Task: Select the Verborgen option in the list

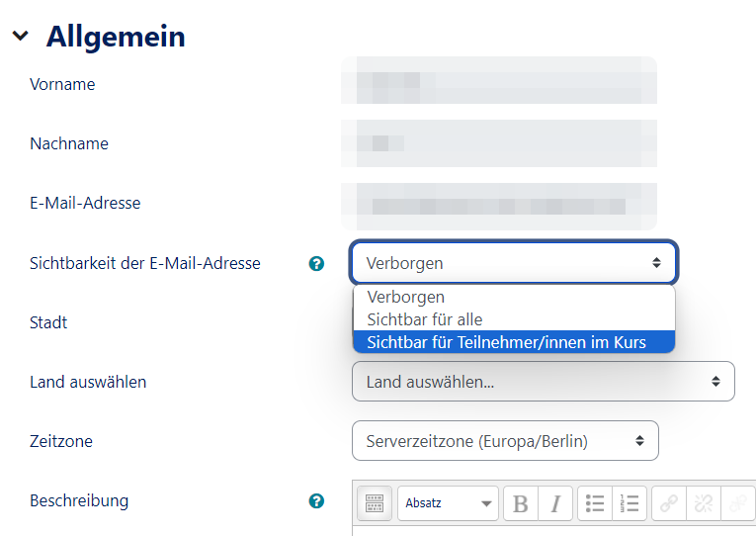Action: 406,297
